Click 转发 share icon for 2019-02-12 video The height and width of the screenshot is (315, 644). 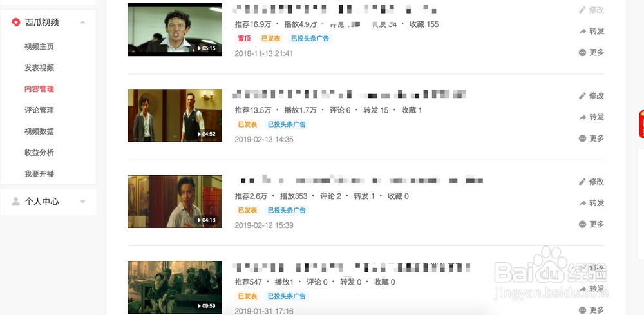[582, 203]
